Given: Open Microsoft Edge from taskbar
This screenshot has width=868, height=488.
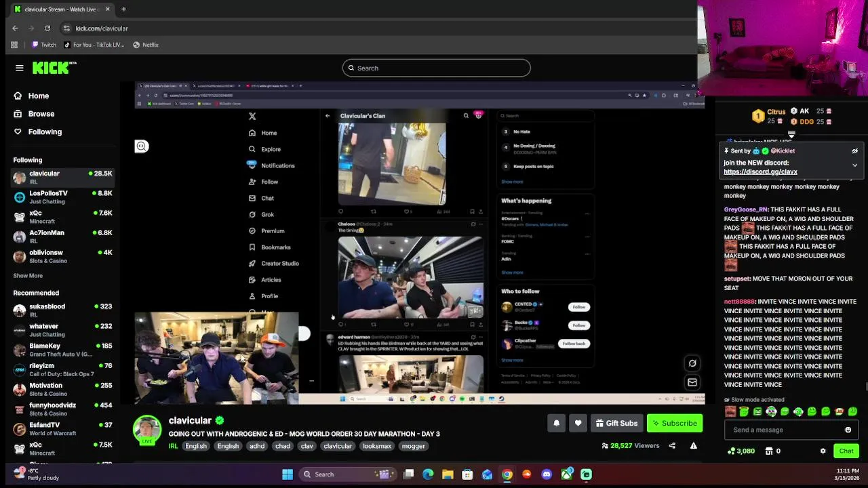Looking at the screenshot, I should (428, 474).
